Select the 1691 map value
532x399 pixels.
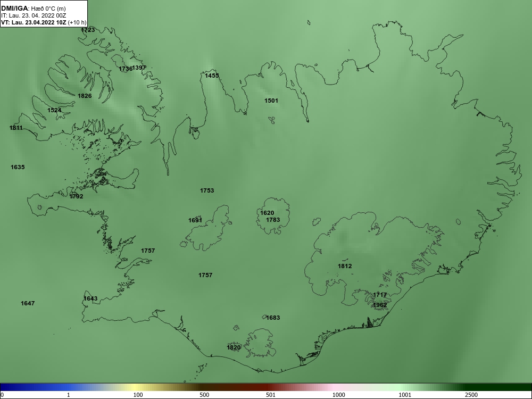click(195, 221)
